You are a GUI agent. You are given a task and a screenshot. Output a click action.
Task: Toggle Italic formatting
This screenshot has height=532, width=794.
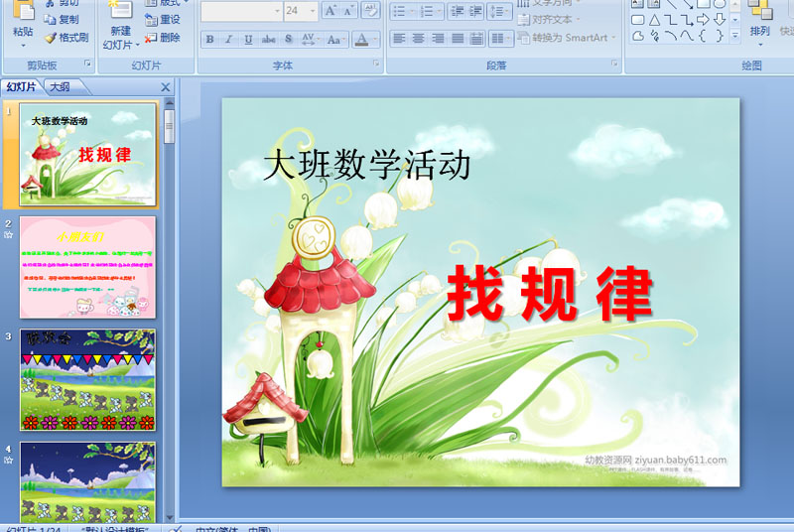coord(229,39)
